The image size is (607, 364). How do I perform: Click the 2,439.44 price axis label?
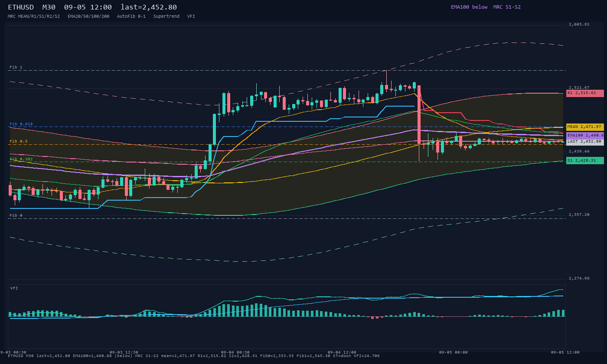pyautogui.click(x=579, y=152)
